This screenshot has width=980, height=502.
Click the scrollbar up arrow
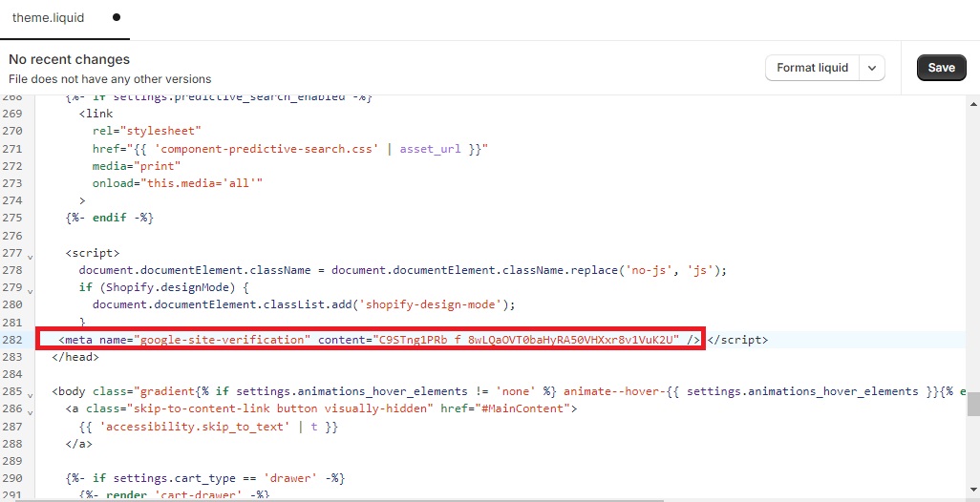point(973,103)
